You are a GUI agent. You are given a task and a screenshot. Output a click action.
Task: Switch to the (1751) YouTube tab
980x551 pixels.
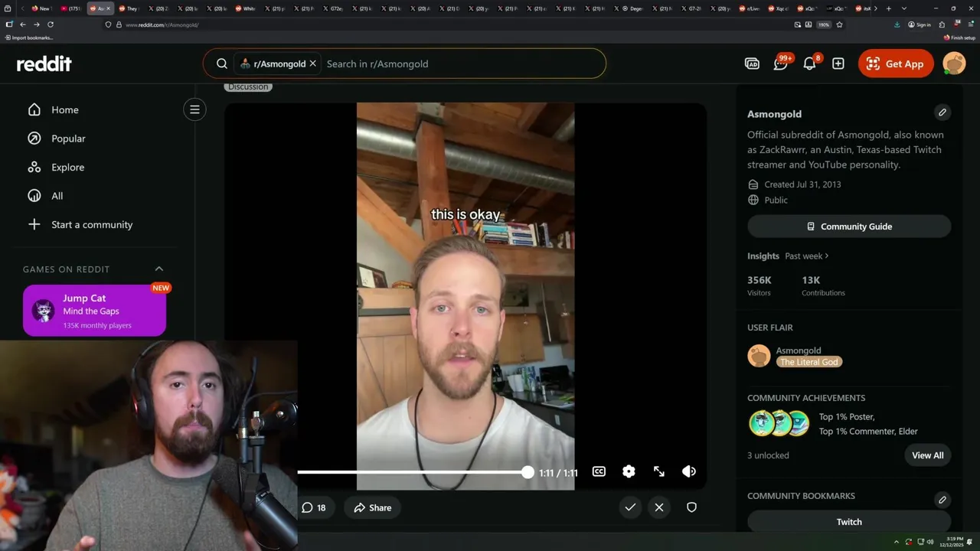(71, 8)
